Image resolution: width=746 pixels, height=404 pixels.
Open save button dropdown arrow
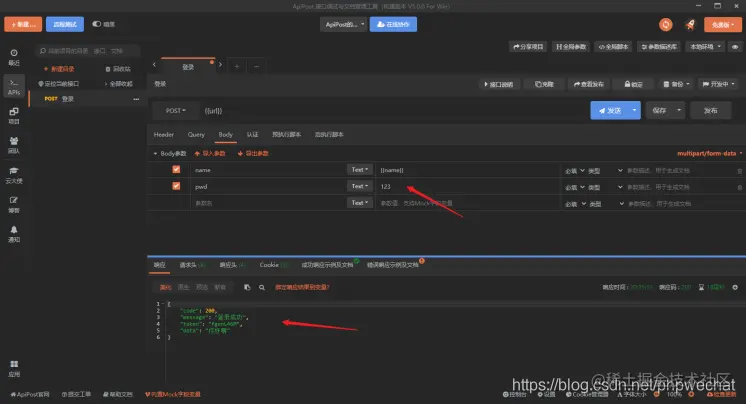click(x=679, y=110)
